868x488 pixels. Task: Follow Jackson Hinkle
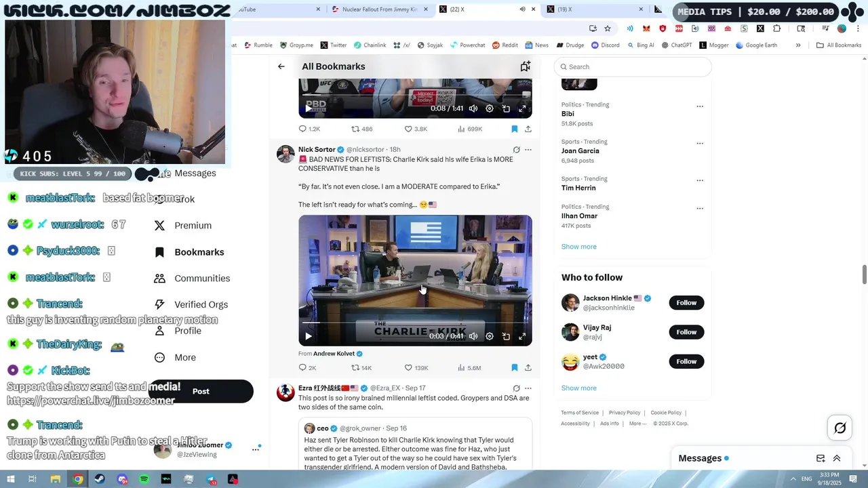point(686,303)
